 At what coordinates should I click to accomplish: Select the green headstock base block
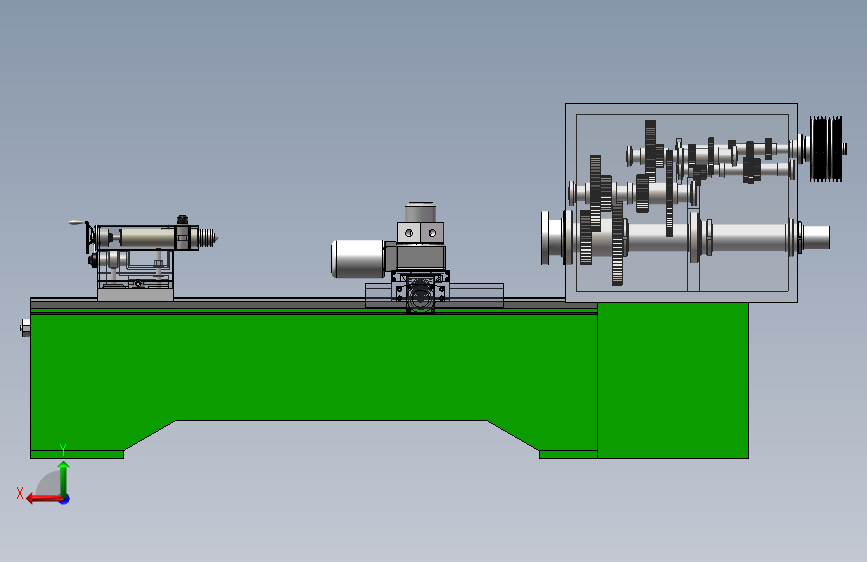[673, 381]
